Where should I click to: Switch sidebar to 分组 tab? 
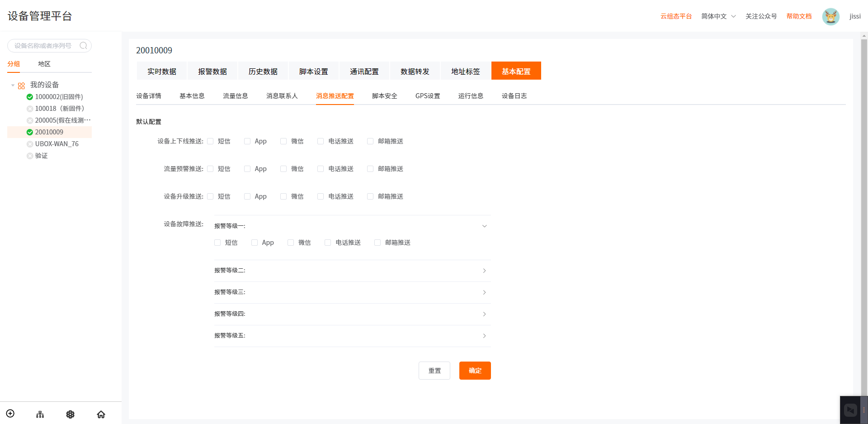coord(14,64)
